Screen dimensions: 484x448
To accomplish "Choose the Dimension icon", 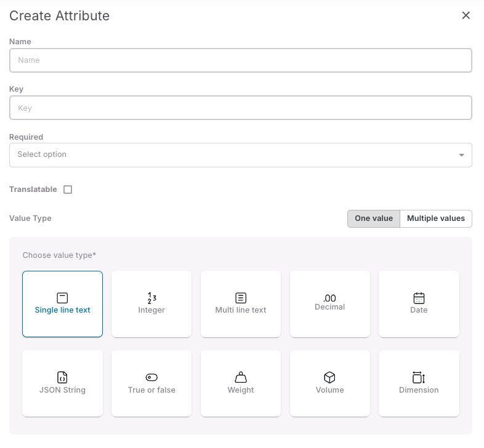I will [419, 377].
